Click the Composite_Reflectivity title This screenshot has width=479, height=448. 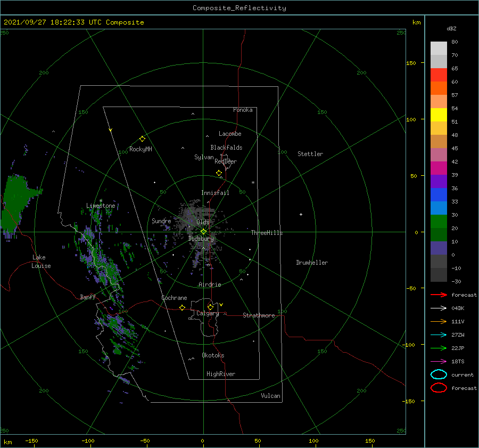tap(239, 8)
